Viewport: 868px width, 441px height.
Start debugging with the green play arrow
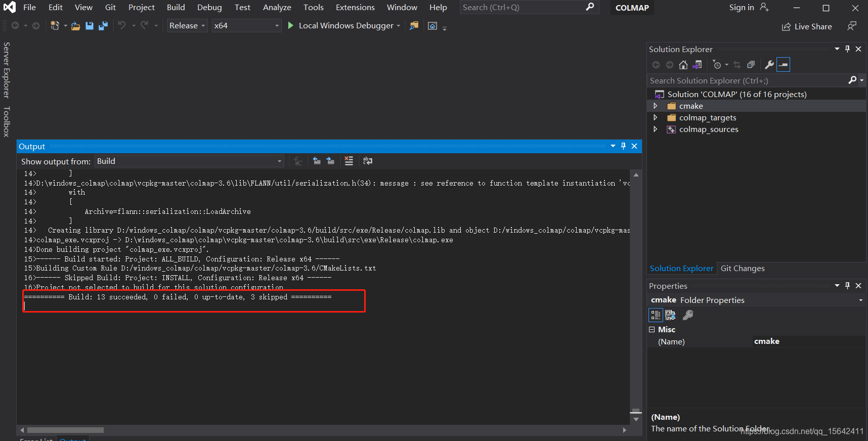[x=291, y=25]
